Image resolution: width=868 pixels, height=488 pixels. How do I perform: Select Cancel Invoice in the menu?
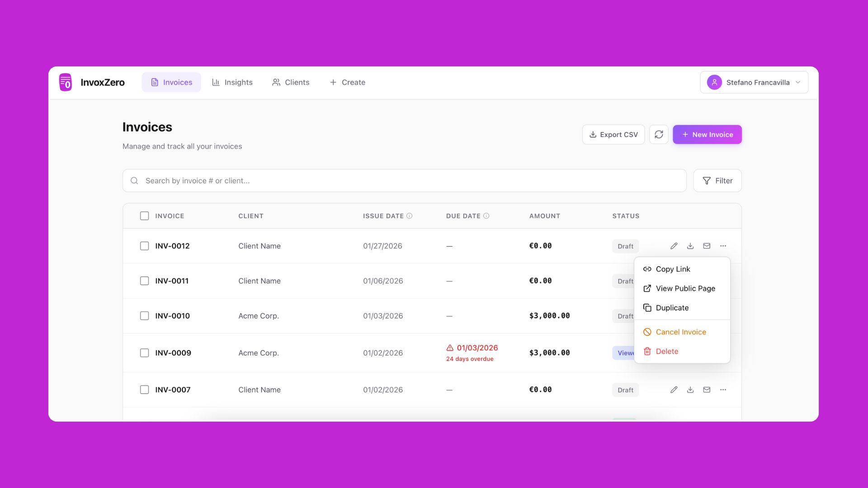pos(680,332)
